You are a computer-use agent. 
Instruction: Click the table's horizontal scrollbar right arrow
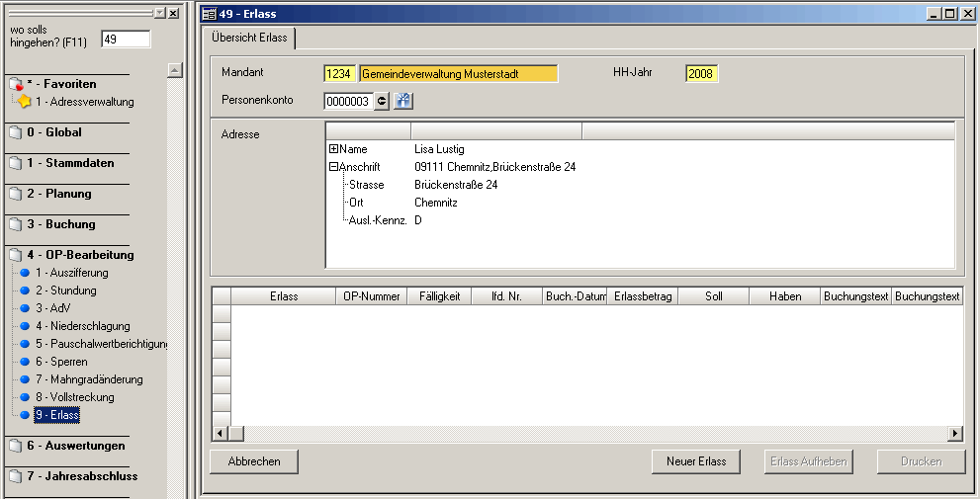(955, 434)
